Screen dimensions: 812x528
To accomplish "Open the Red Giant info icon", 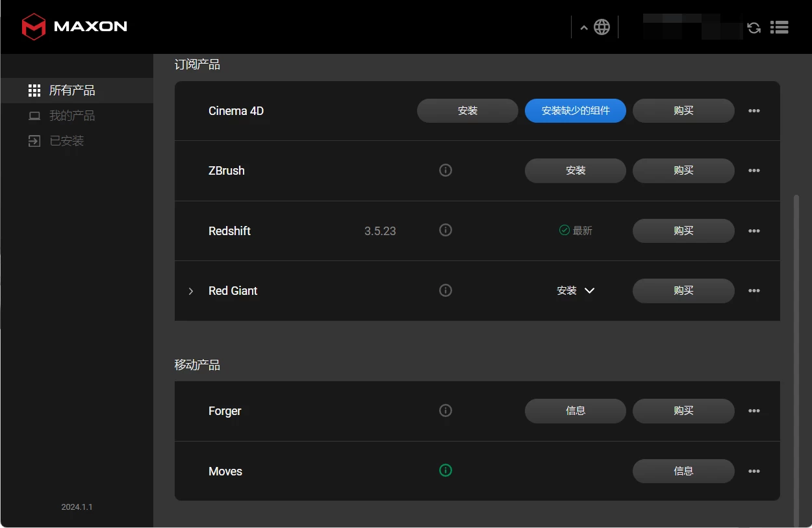I will 446,290.
